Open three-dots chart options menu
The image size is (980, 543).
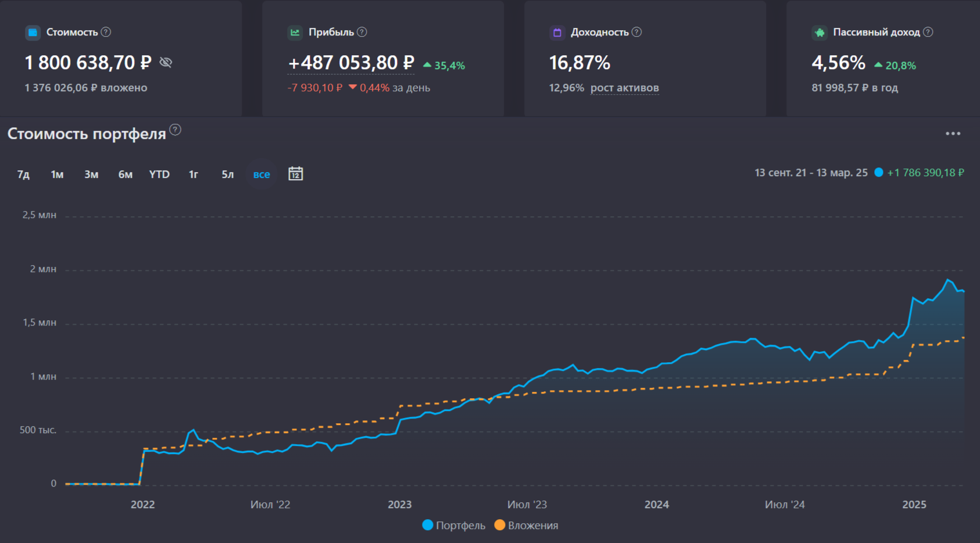[x=953, y=134]
